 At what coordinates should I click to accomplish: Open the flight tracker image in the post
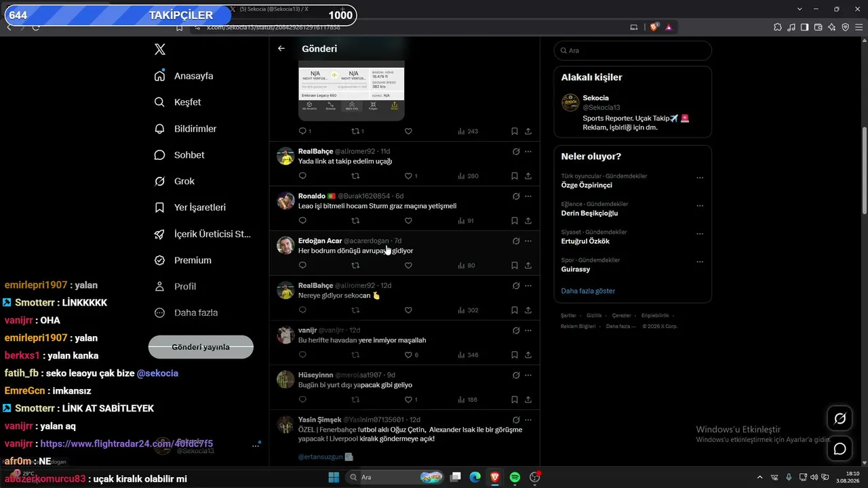351,89
